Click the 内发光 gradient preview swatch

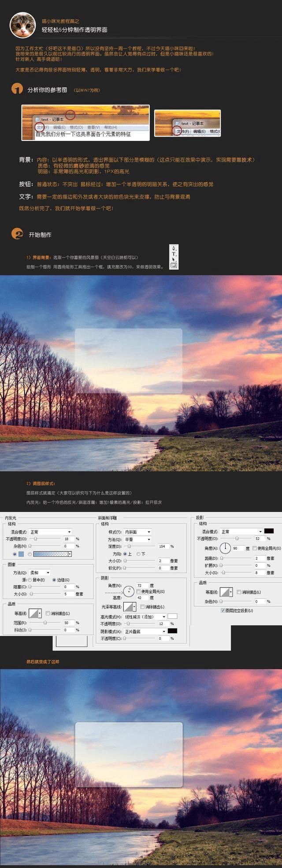click(51, 554)
